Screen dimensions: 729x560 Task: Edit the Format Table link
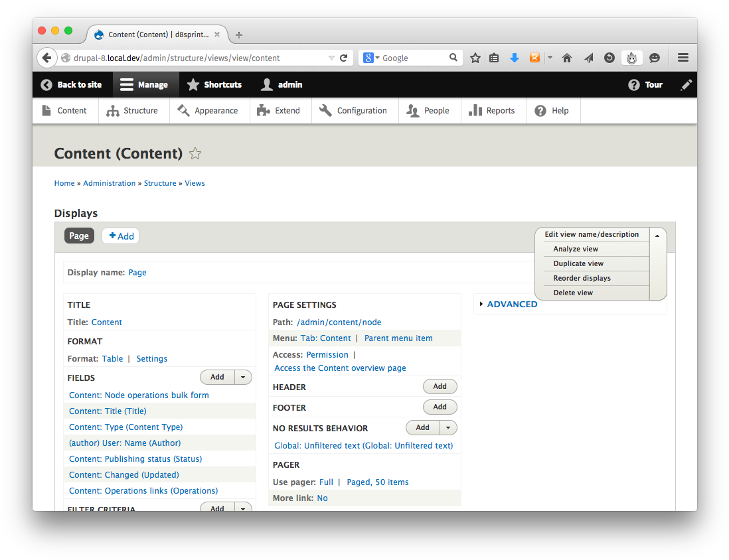pyautogui.click(x=112, y=359)
